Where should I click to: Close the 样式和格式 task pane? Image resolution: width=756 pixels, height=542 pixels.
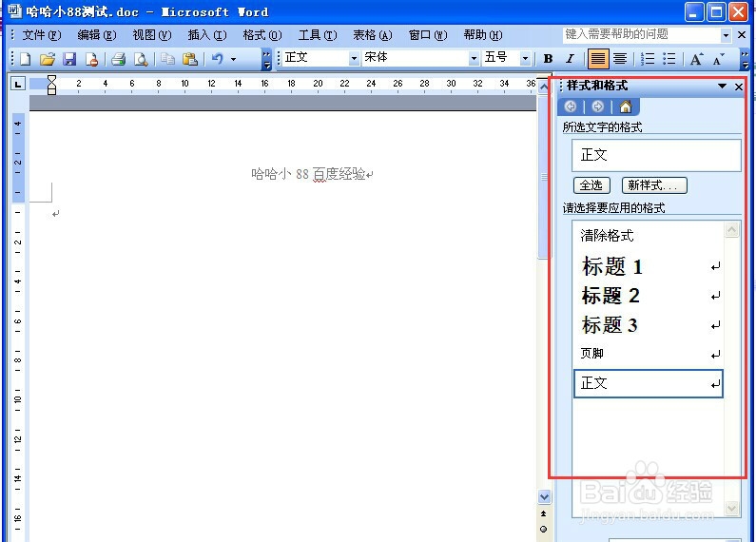pyautogui.click(x=739, y=87)
